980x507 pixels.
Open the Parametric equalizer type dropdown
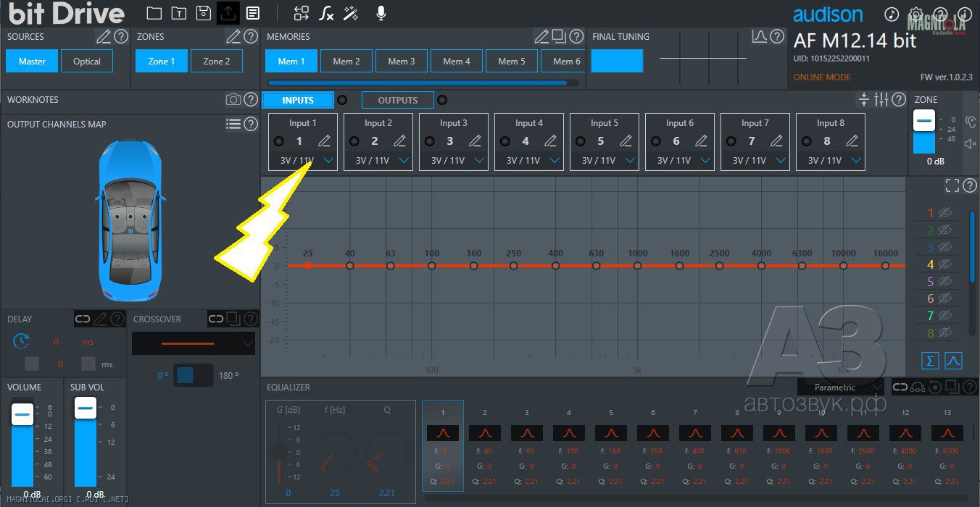point(841,387)
